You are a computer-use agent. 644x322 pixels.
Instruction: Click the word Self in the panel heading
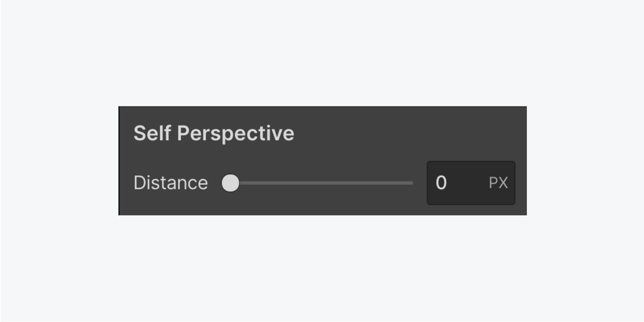152,133
